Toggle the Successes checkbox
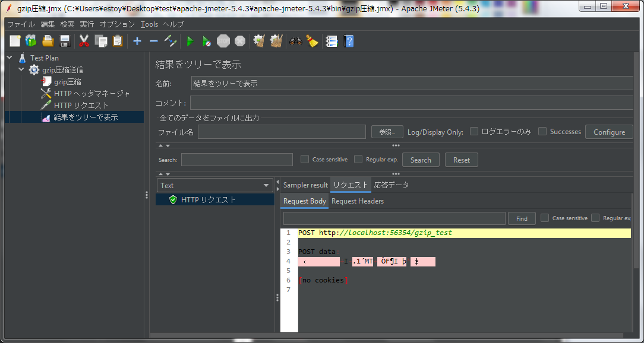 click(x=542, y=131)
